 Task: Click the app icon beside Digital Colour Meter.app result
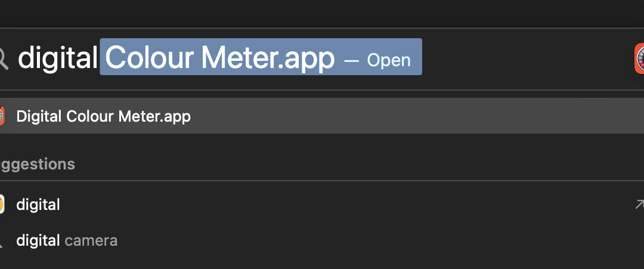click(x=2, y=116)
